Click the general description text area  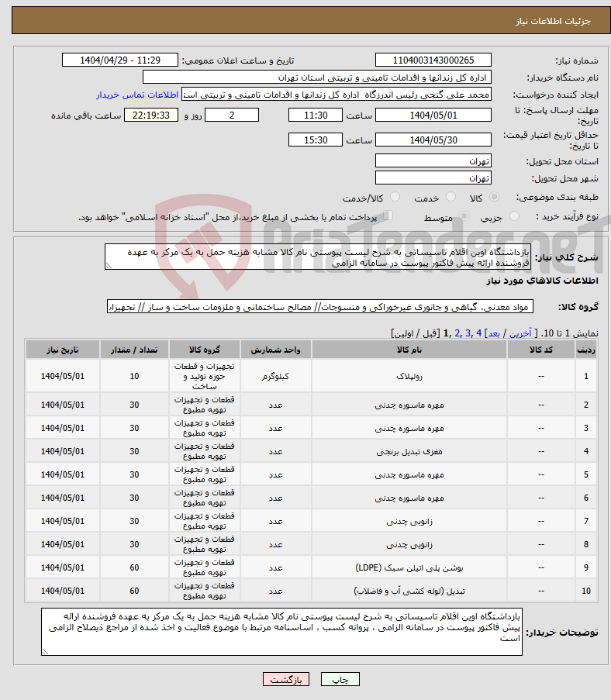318,257
